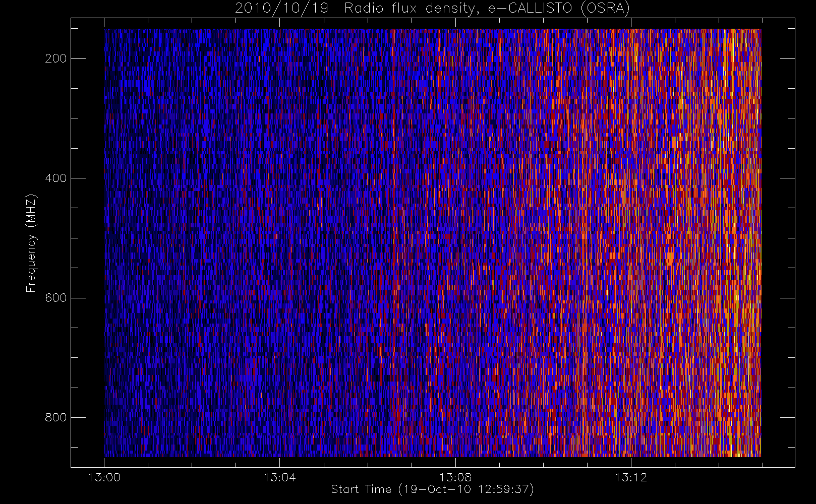Click the 600 frequency tick label
The image size is (816, 504).
pos(55,298)
